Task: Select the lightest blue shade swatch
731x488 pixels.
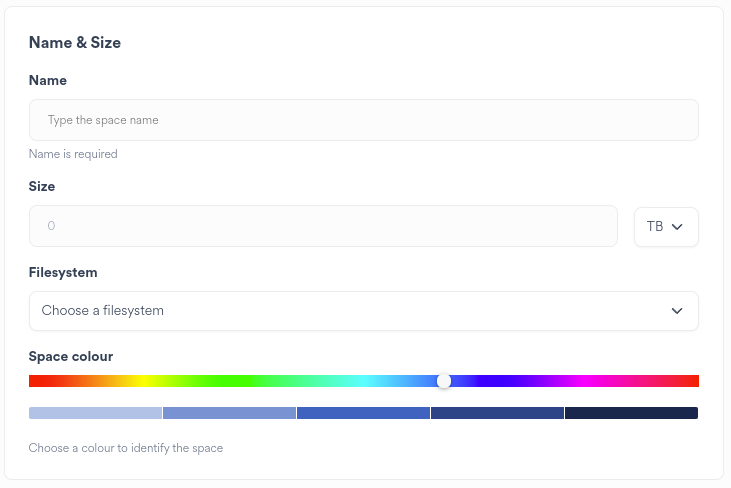Action: (95, 413)
